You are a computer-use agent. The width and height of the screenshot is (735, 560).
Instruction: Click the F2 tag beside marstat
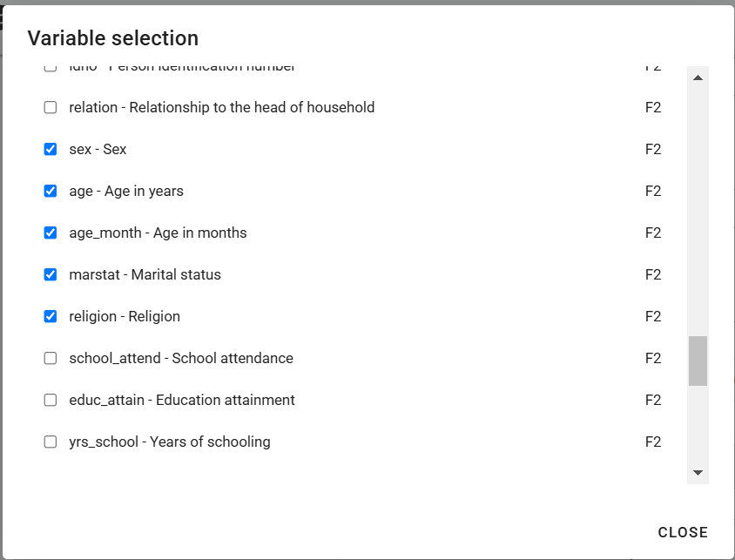point(653,275)
